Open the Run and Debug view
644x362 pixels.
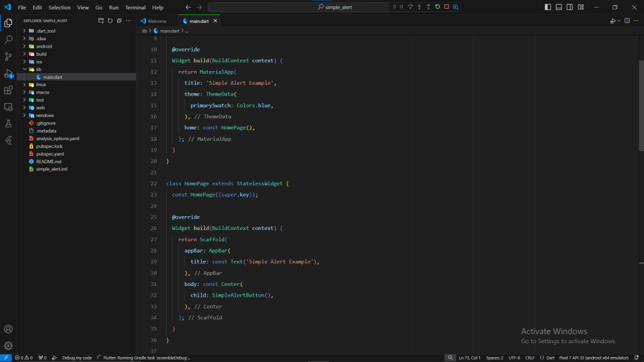[x=8, y=74]
